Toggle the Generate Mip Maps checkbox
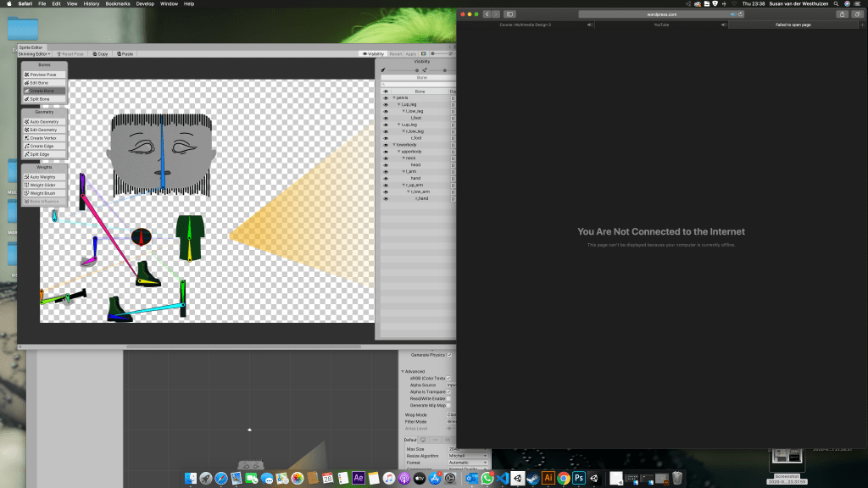The height and width of the screenshot is (488, 868). (449, 407)
